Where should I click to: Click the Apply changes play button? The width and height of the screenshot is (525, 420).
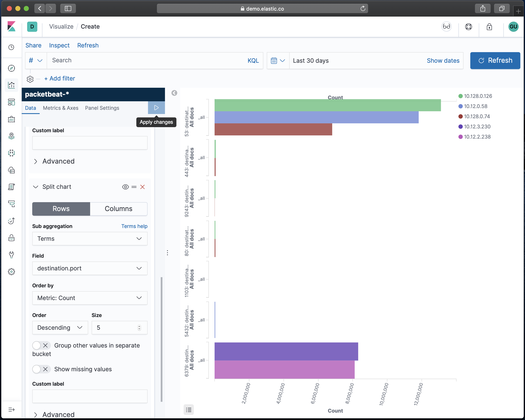point(156,108)
